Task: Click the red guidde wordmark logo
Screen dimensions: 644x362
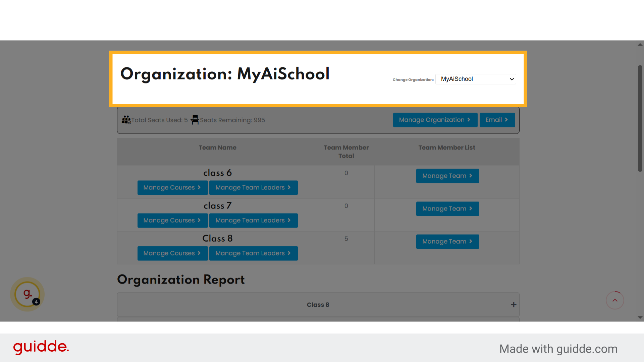Action: coord(41,347)
